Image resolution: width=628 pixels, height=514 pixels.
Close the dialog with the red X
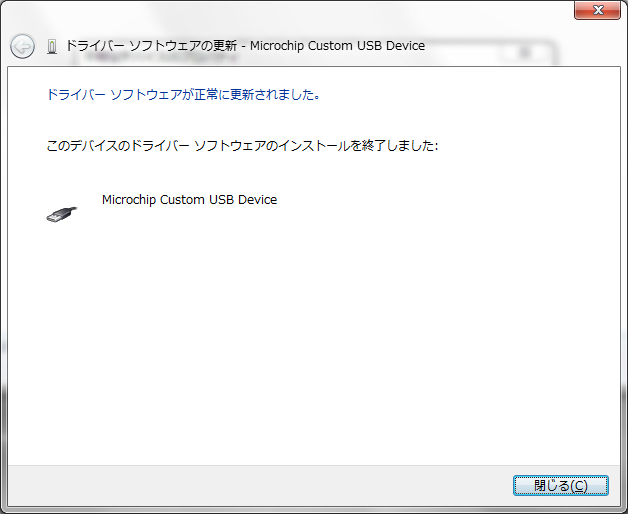tap(598, 10)
